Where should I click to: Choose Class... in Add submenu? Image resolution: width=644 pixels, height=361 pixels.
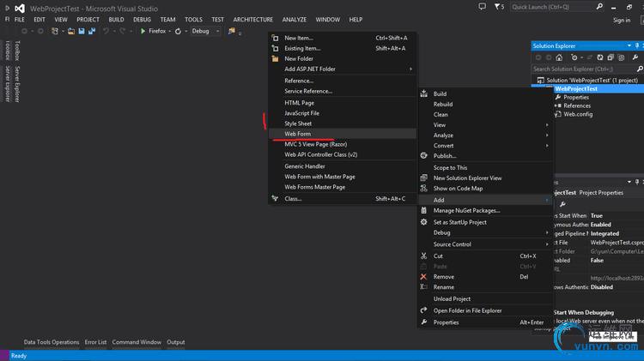(x=342, y=199)
